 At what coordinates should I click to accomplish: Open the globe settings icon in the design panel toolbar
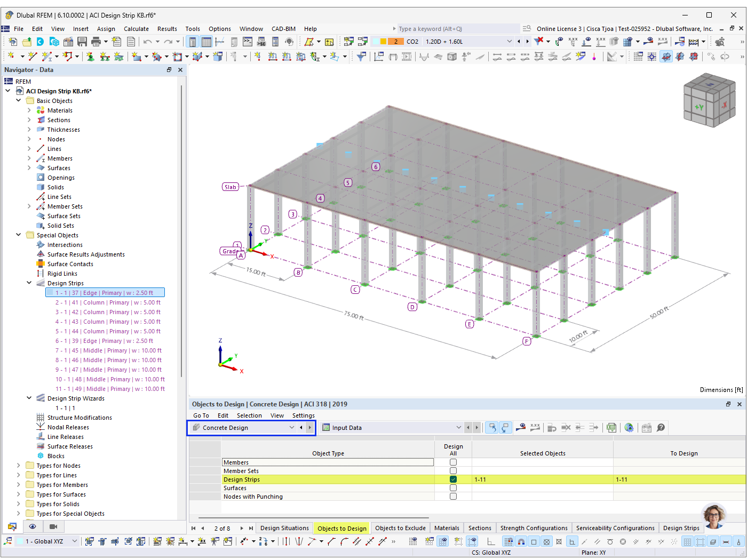click(x=630, y=428)
